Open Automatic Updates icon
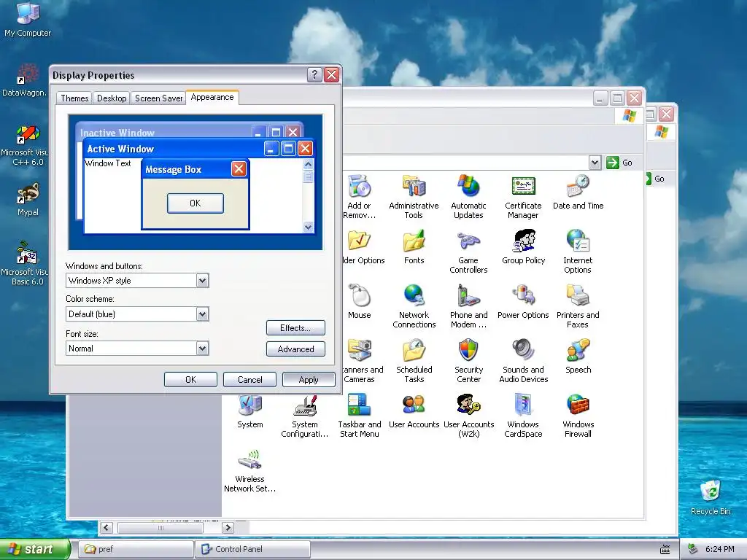Screen dimensions: 747x560 (468, 186)
